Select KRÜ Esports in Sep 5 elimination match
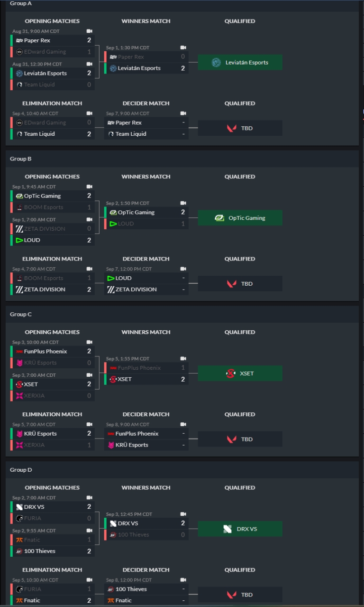 40,433
